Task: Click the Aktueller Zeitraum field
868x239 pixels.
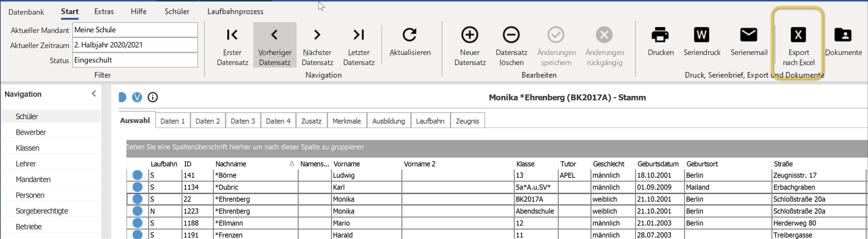Action: click(135, 45)
